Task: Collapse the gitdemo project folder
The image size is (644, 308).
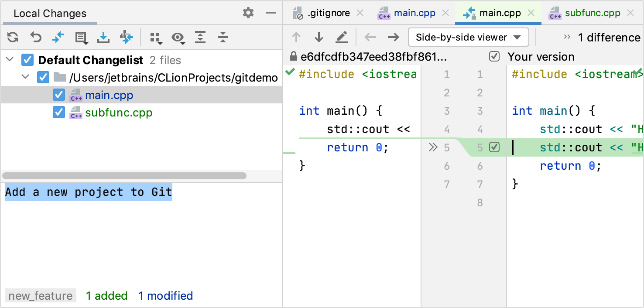Action: coord(25,77)
